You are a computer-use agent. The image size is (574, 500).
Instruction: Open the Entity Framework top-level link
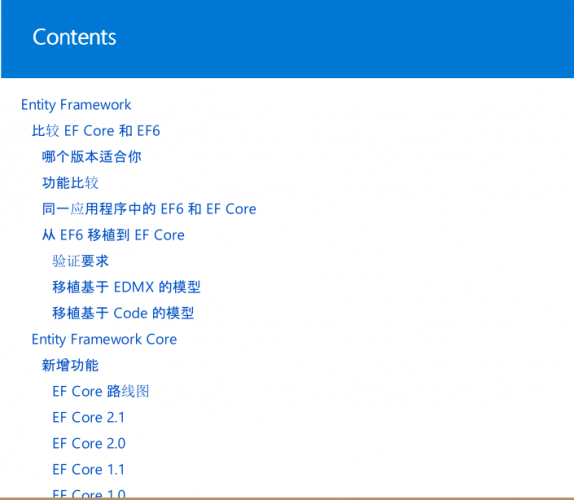point(76,105)
